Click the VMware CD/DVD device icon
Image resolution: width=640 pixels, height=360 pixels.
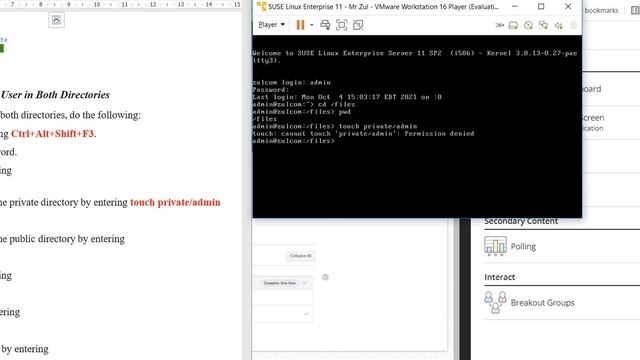pos(528,25)
